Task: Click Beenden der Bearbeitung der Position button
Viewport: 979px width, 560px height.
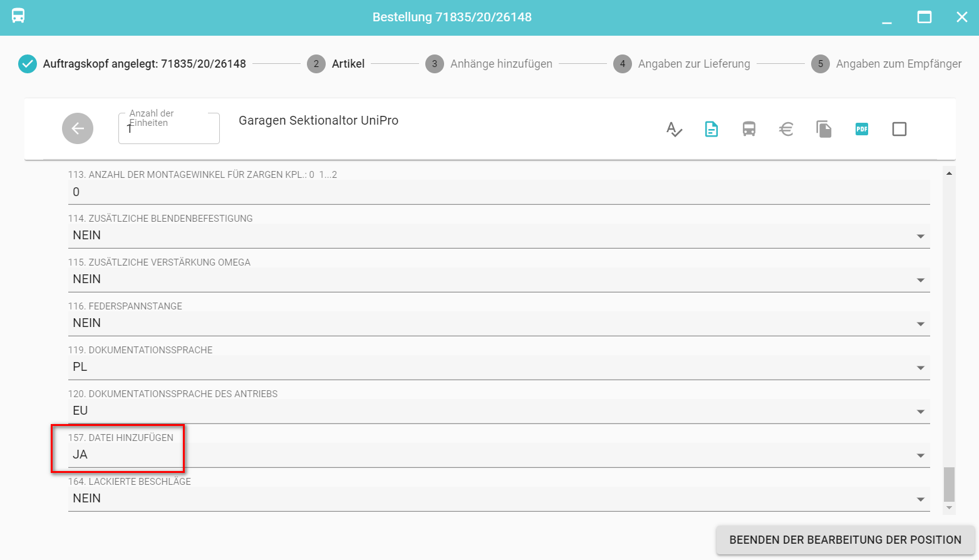Action: click(x=845, y=540)
